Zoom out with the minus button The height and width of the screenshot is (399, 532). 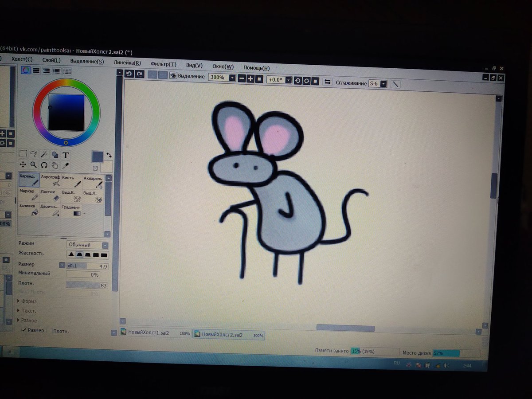pyautogui.click(x=241, y=78)
